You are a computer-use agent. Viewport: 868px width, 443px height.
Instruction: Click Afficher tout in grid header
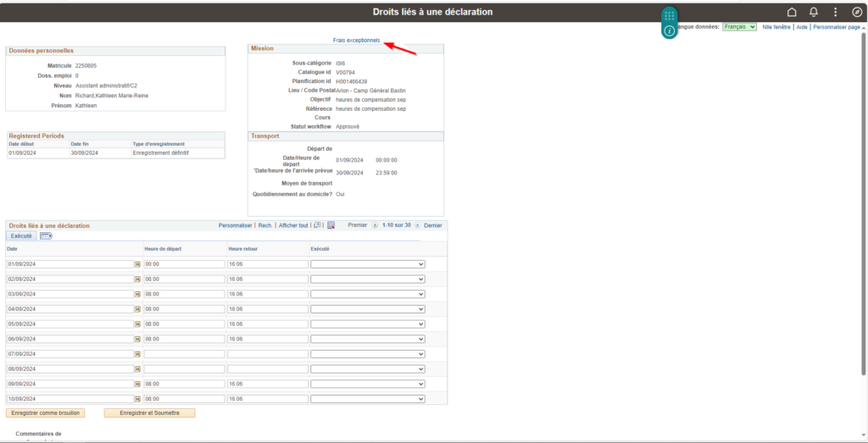click(293, 225)
